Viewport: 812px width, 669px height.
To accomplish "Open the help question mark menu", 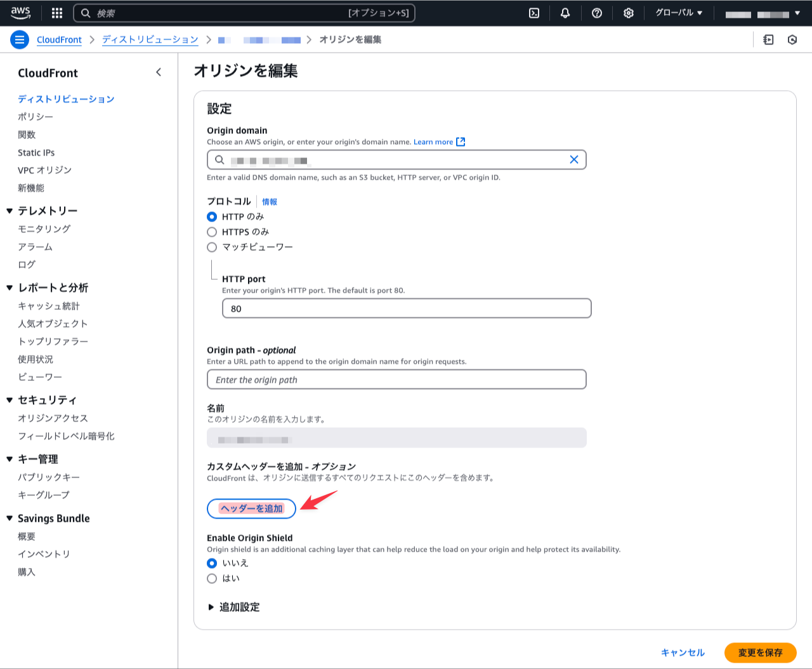I will (x=597, y=13).
